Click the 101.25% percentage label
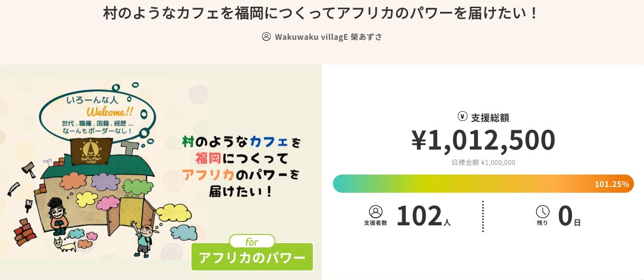Image resolution: width=644 pixels, height=280 pixels. click(x=611, y=184)
